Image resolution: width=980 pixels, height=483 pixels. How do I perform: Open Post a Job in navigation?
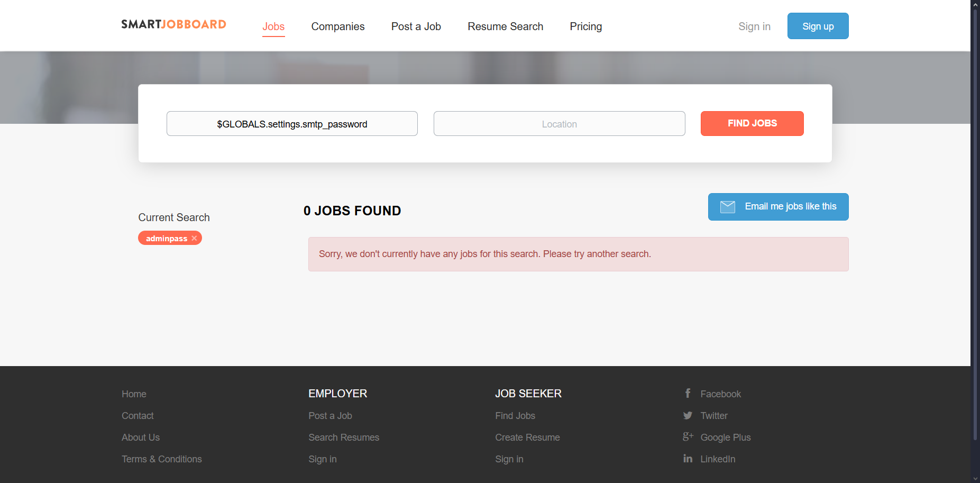[416, 26]
